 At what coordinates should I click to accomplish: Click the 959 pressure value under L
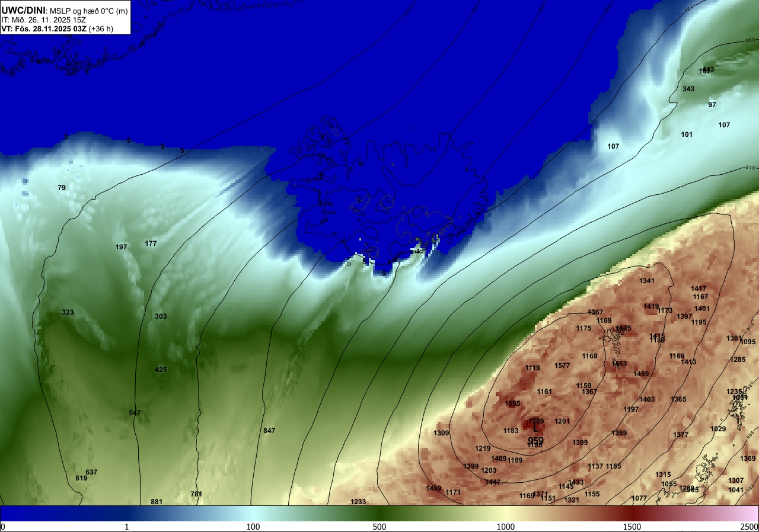pos(535,440)
